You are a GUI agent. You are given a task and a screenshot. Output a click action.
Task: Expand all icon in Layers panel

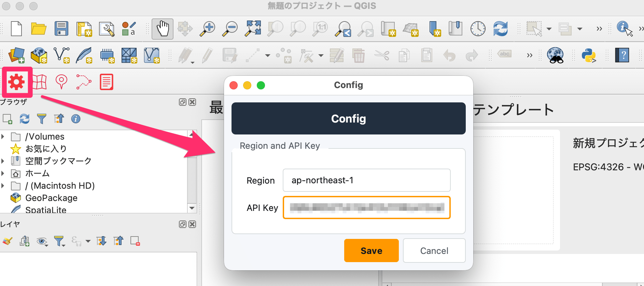101,241
